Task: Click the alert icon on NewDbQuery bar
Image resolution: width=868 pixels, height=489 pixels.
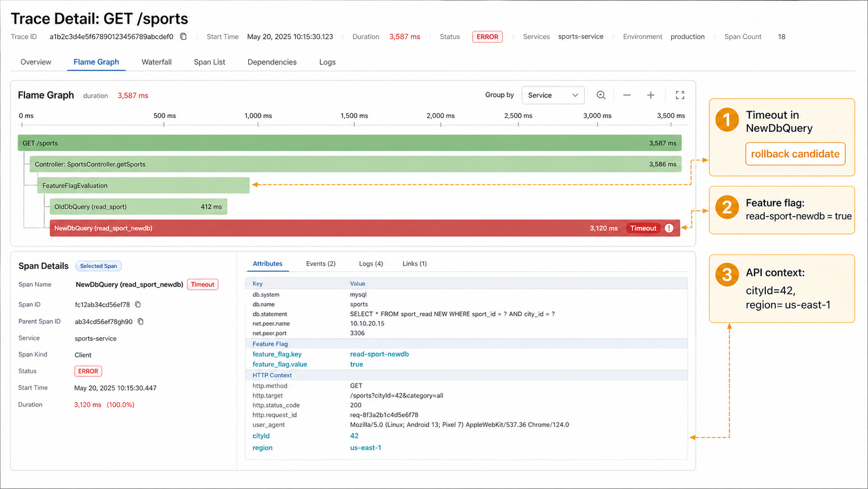Action: (x=669, y=228)
